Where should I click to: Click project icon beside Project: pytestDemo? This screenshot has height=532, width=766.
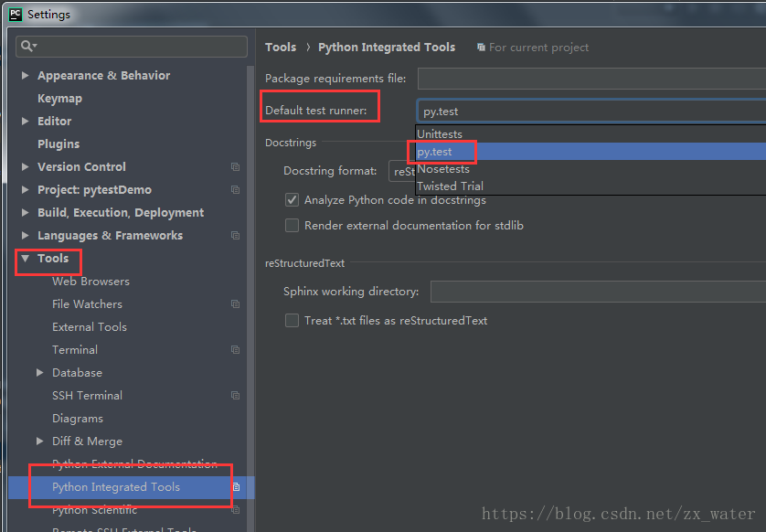tap(235, 189)
